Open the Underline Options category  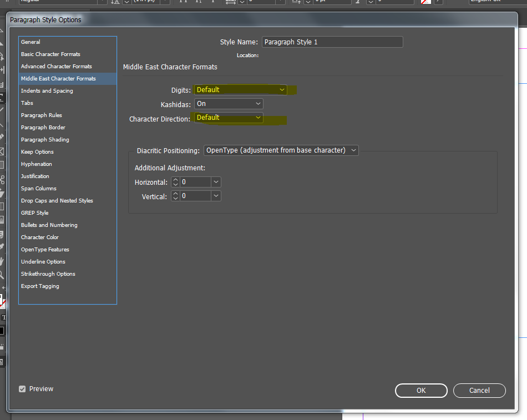click(68, 262)
